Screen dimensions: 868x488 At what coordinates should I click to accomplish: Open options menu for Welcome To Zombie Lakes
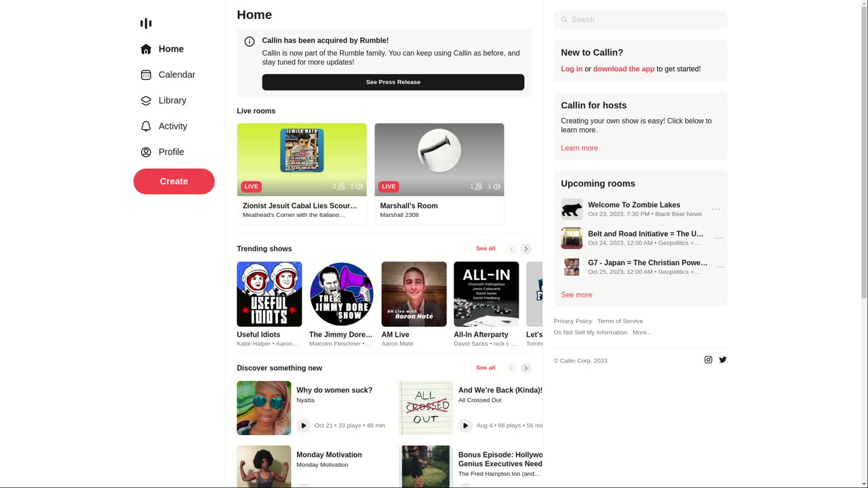(x=715, y=209)
